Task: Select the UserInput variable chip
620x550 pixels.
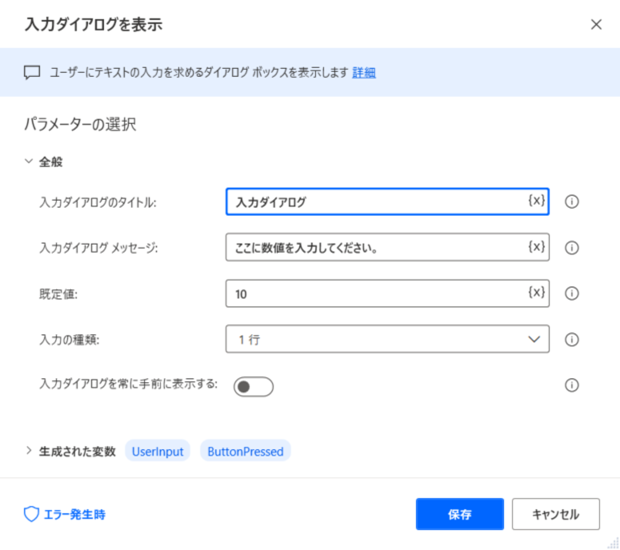Action: 157,451
